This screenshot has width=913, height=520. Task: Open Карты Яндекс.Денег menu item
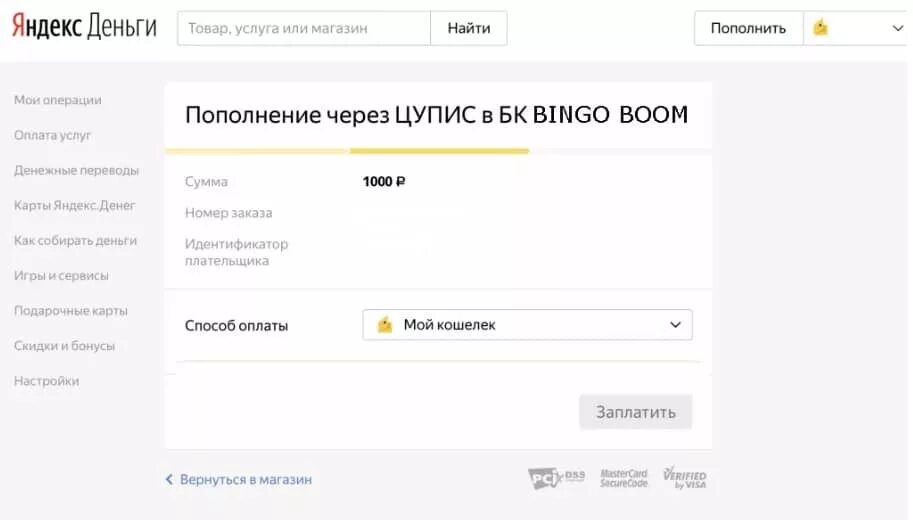(75, 205)
